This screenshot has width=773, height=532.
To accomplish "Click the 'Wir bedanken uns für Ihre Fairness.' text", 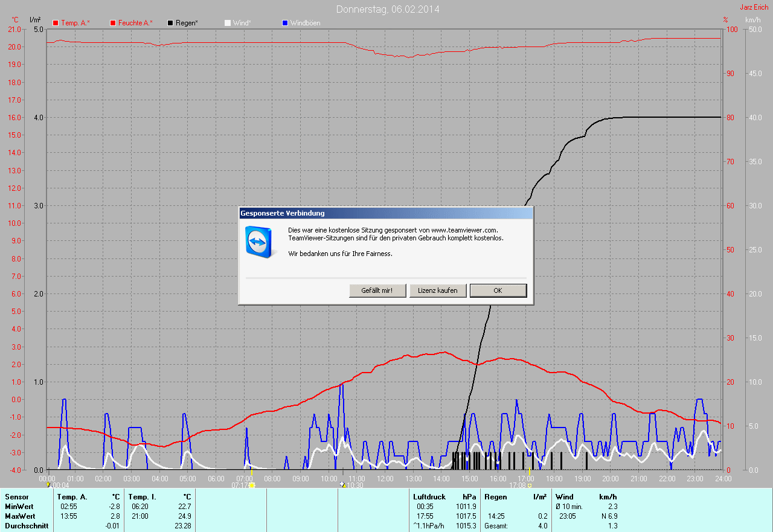I will point(340,254).
